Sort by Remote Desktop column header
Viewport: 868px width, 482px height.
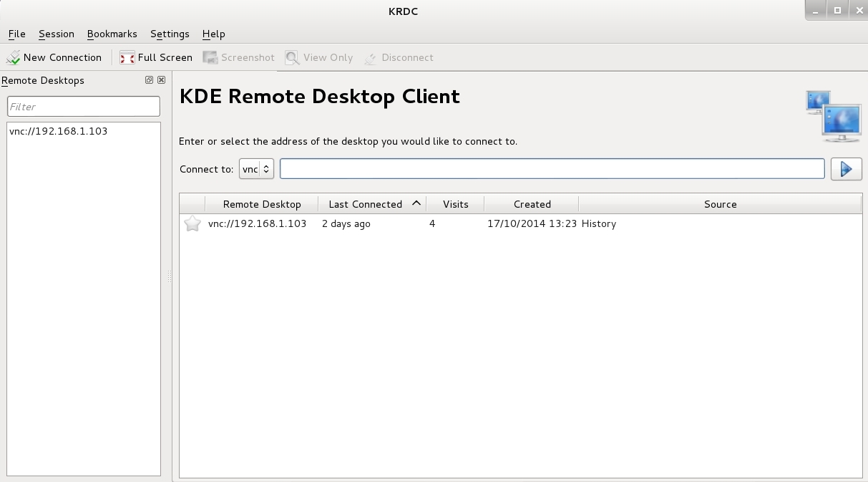click(262, 204)
